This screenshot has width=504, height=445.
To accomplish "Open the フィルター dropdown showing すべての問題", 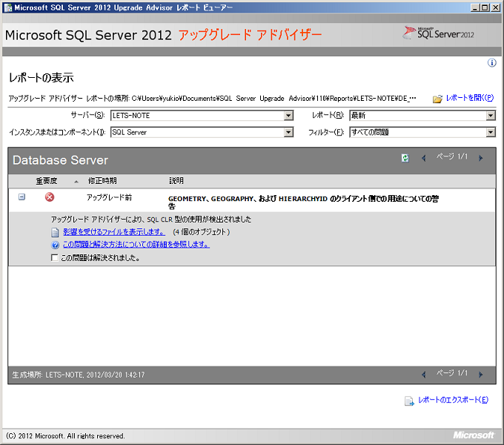I will 490,133.
